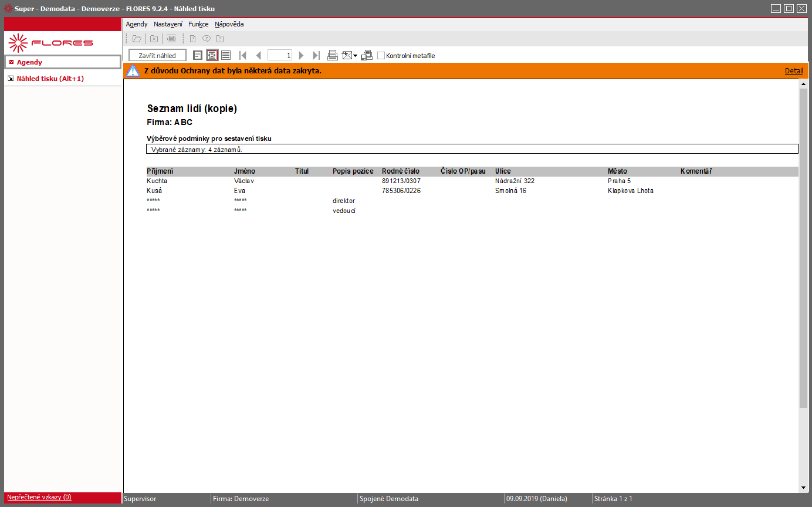Image resolution: width=812 pixels, height=507 pixels.
Task: Open the Agendy menu
Action: (x=137, y=24)
